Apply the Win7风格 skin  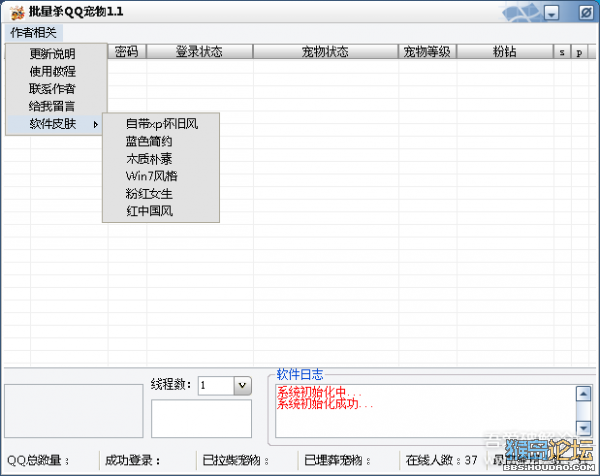152,176
